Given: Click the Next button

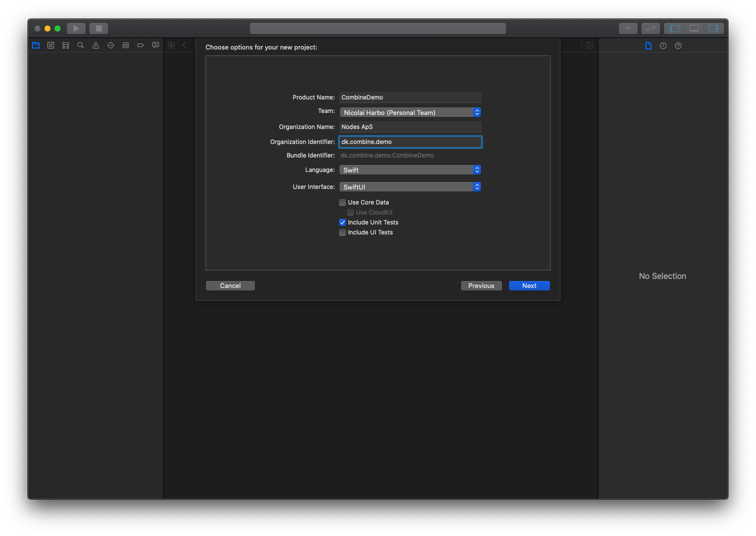Looking at the screenshot, I should point(529,285).
